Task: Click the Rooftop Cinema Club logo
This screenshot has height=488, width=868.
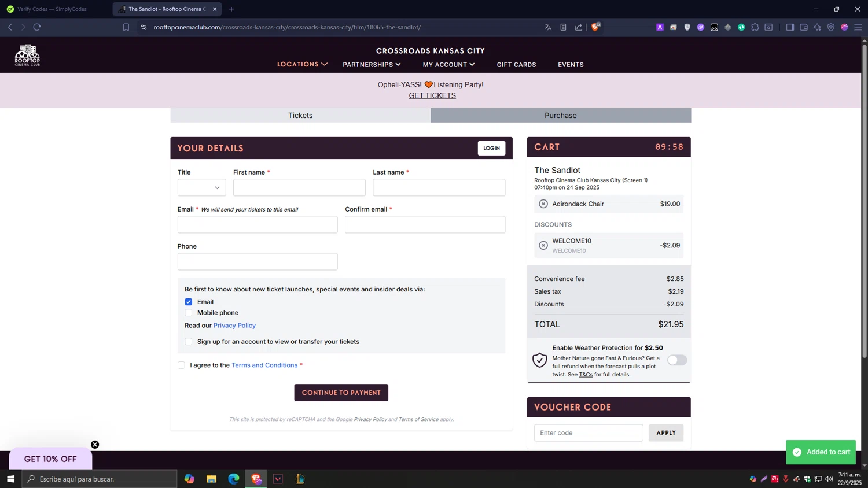Action: (27, 55)
